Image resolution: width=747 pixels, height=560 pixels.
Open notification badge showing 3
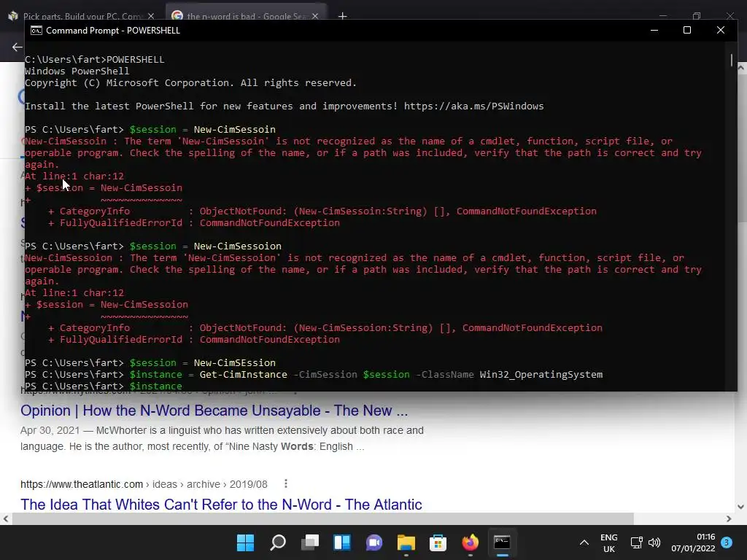coord(727,542)
